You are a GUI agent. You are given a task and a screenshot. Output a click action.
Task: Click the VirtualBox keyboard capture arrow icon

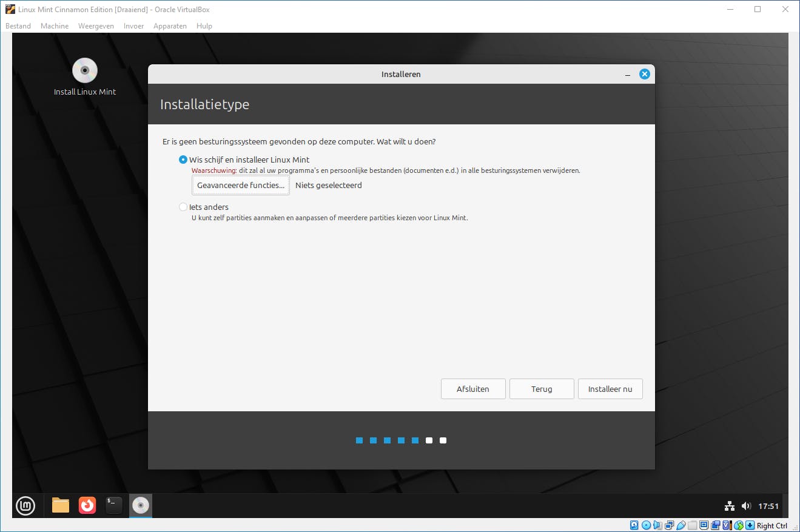pos(750,525)
